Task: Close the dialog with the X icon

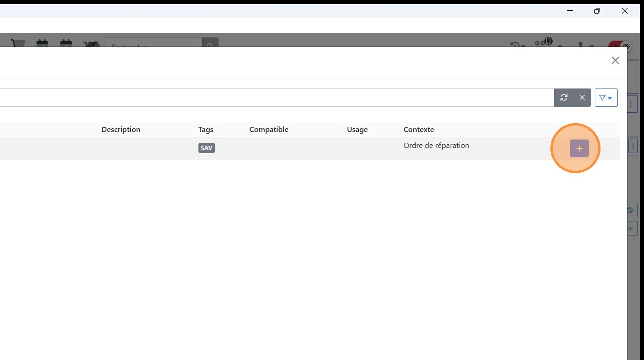Action: point(615,60)
